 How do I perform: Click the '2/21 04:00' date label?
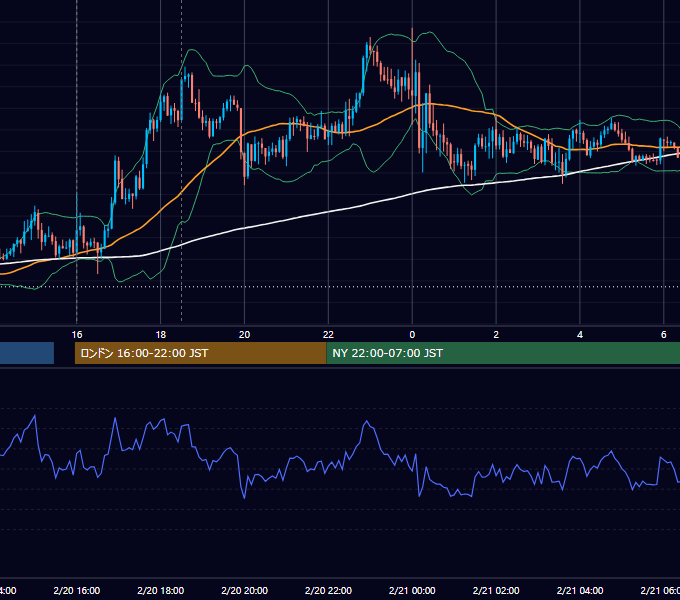pyautogui.click(x=580, y=591)
